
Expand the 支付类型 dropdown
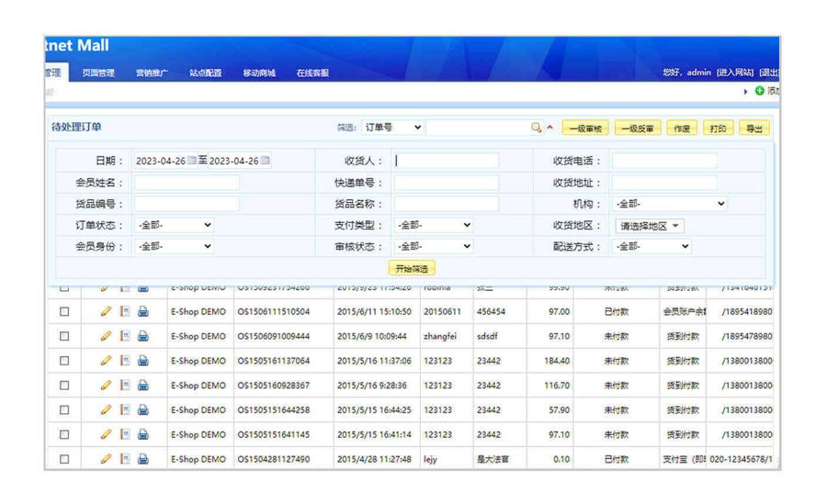tap(434, 225)
